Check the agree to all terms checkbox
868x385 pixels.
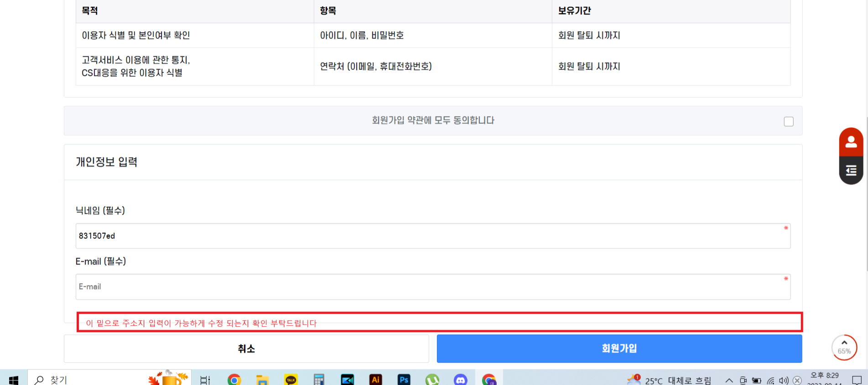coord(788,121)
